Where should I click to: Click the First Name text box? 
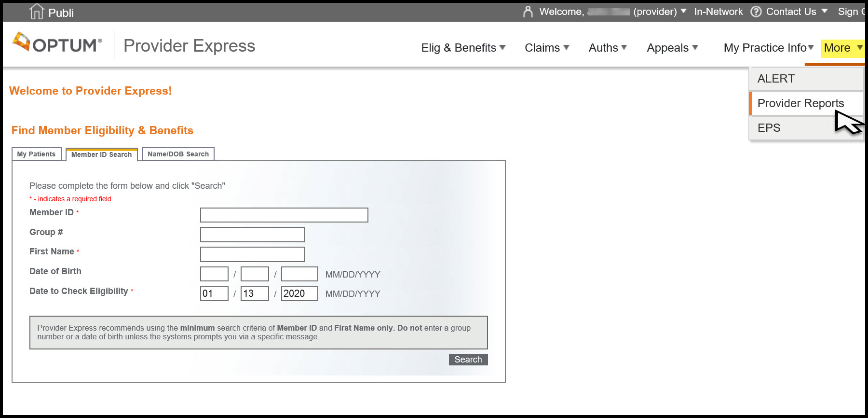(252, 254)
